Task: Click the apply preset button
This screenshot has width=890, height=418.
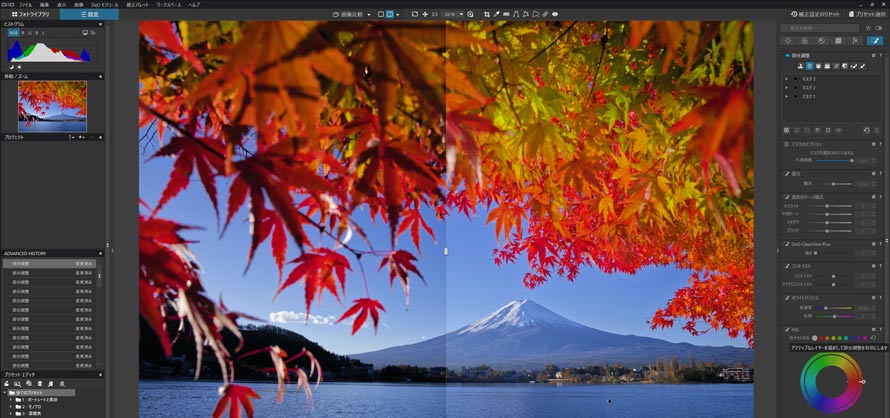Action: (867, 14)
